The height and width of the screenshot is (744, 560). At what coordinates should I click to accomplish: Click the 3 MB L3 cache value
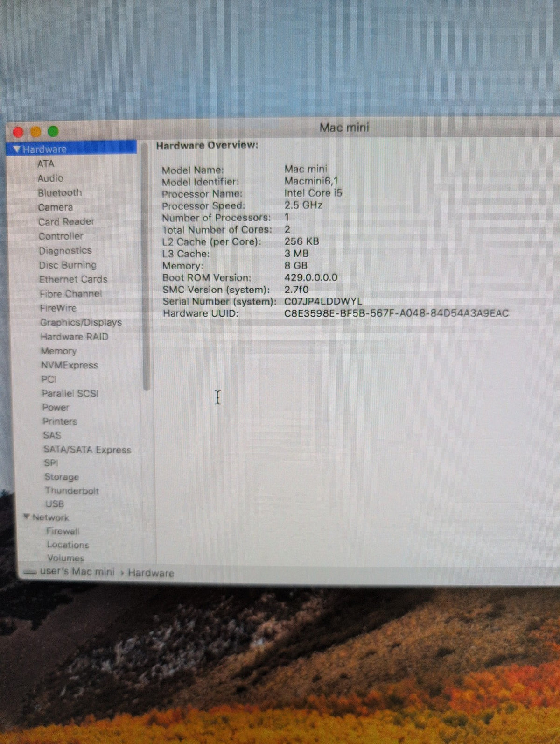[x=296, y=254]
